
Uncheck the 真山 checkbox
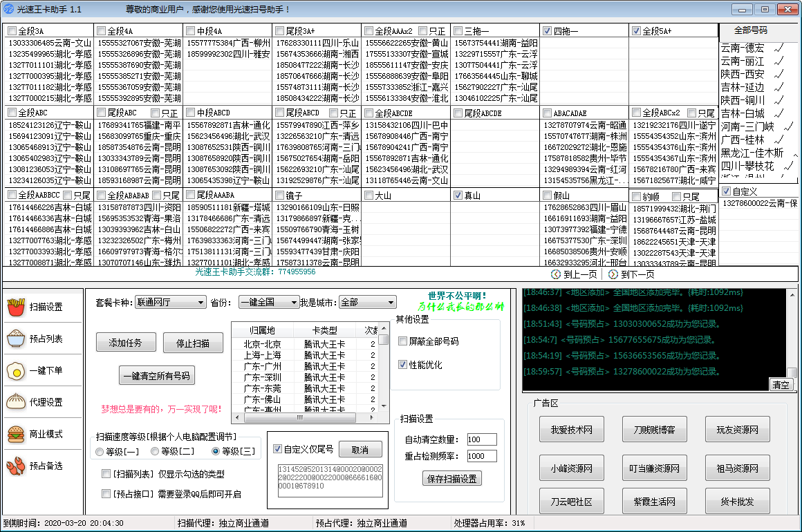point(458,196)
